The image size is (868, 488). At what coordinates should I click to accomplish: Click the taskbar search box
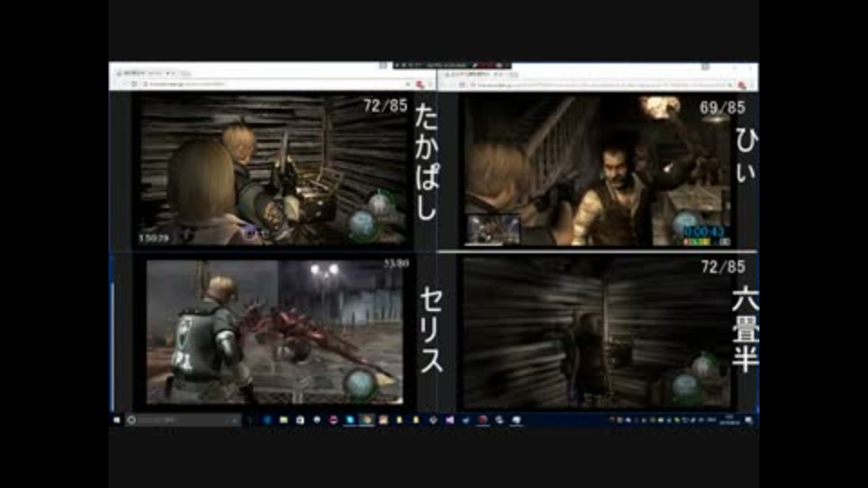[x=184, y=420]
